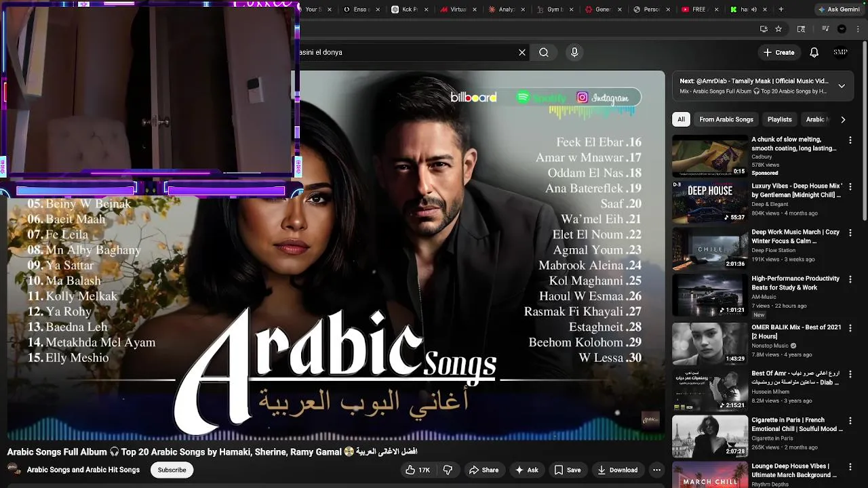Open options for High-Performance Productivity Beats
This screenshot has height=488, width=868.
tap(850, 279)
